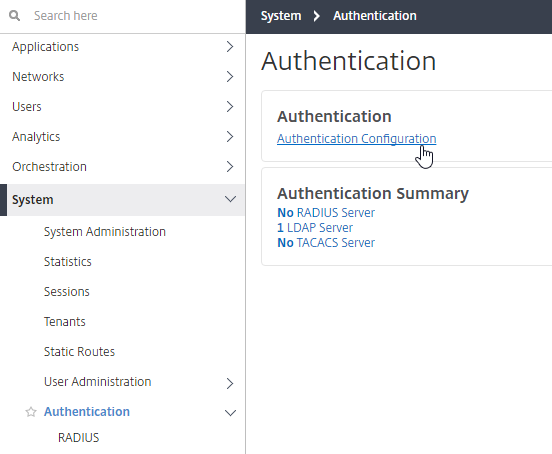Favorite Authentication with the star icon

(31, 412)
